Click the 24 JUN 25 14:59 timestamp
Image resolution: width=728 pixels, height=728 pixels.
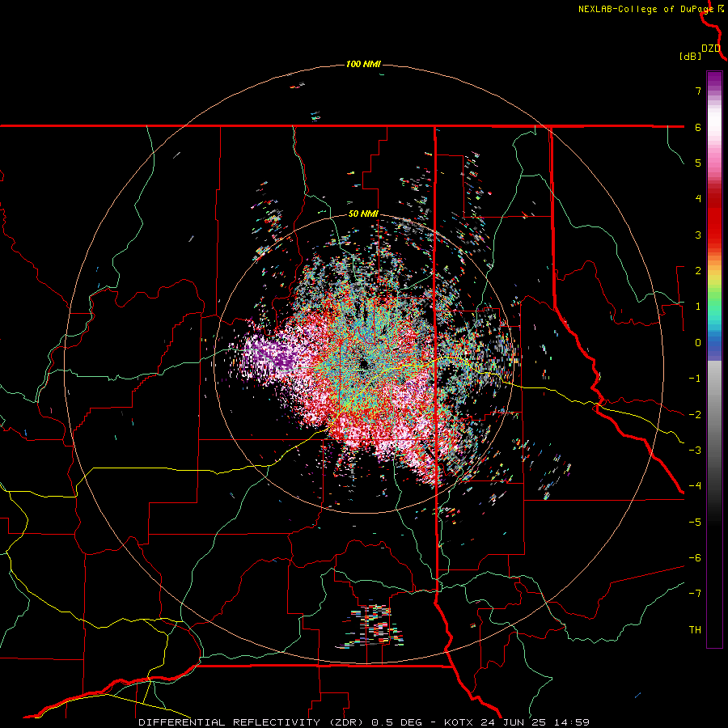(534, 722)
